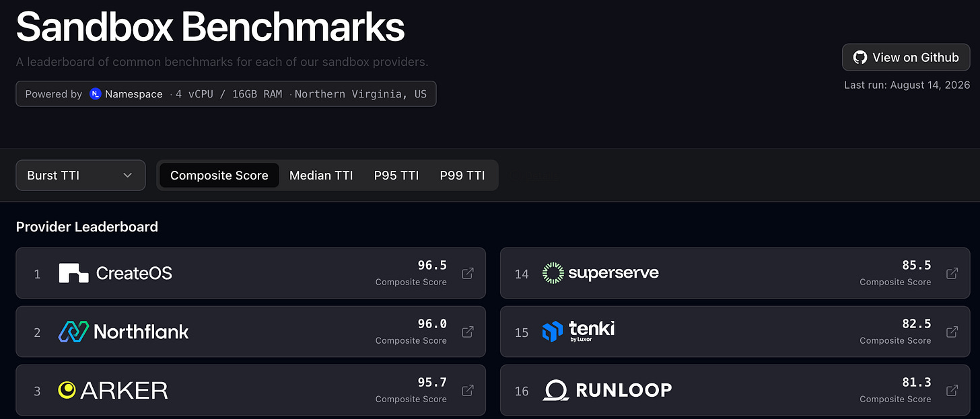Click the Sandbox Benchmarks title
The height and width of the screenshot is (419, 980).
click(211, 27)
